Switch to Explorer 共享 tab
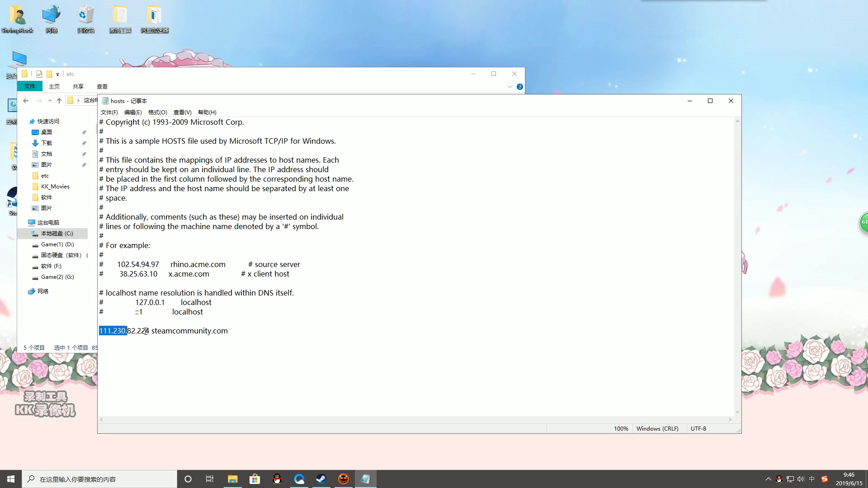This screenshot has height=488, width=868. coord(78,86)
